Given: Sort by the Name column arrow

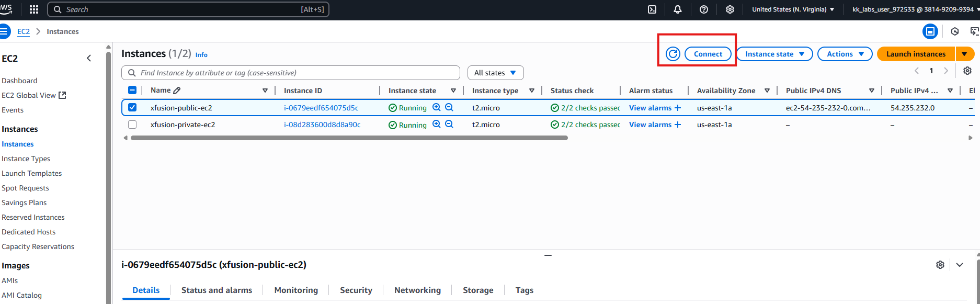Looking at the screenshot, I should click(x=265, y=91).
